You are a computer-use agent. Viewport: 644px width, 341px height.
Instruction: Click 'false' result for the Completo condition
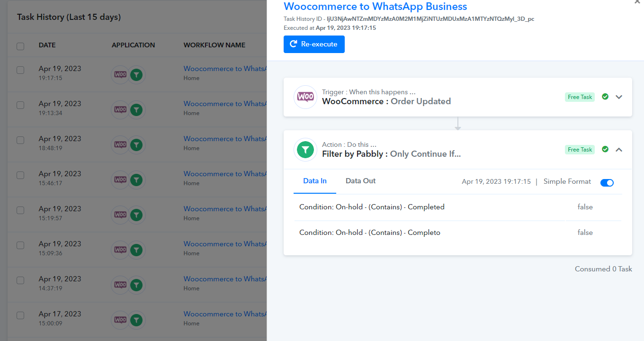coord(585,233)
